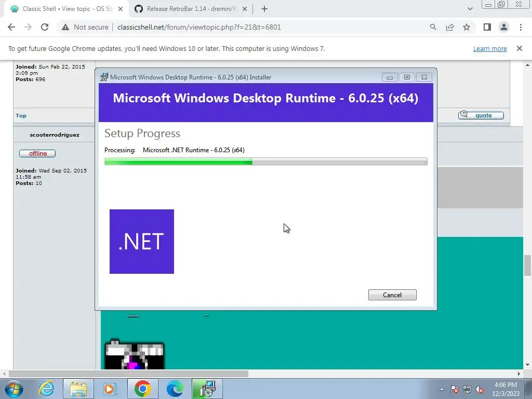Click the 'Posts: 10' text
This screenshot has height=399, width=532.
click(x=29, y=183)
